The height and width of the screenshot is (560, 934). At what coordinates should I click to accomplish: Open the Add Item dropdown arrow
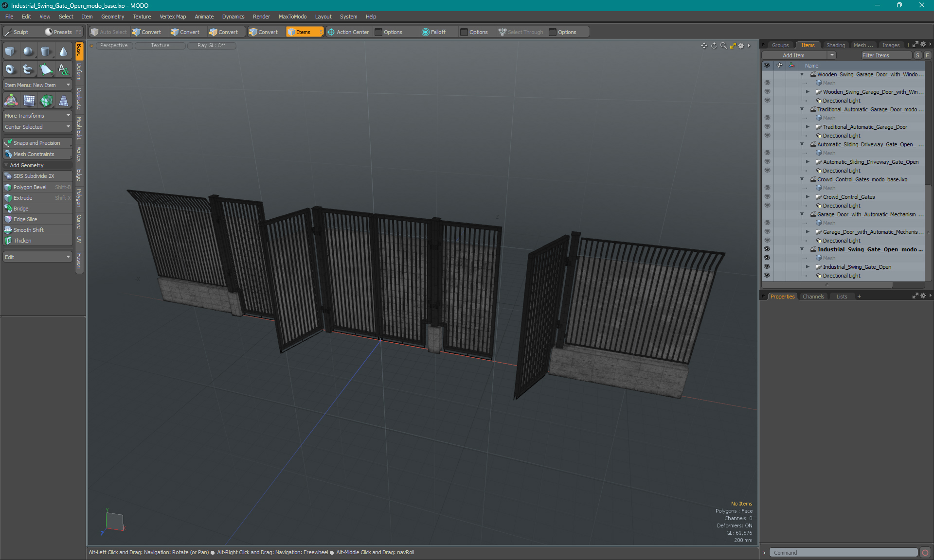tap(832, 55)
